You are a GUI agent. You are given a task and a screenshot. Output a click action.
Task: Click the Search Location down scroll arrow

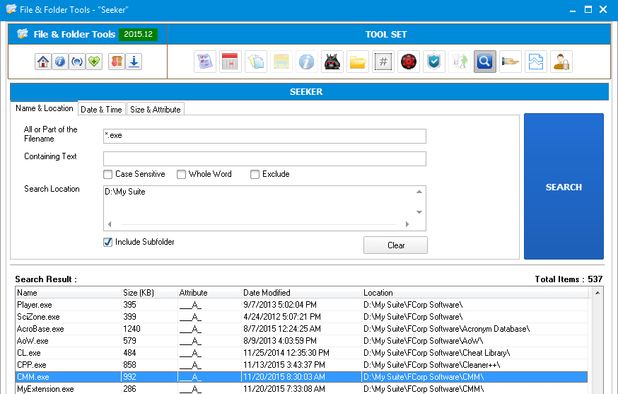419,212
